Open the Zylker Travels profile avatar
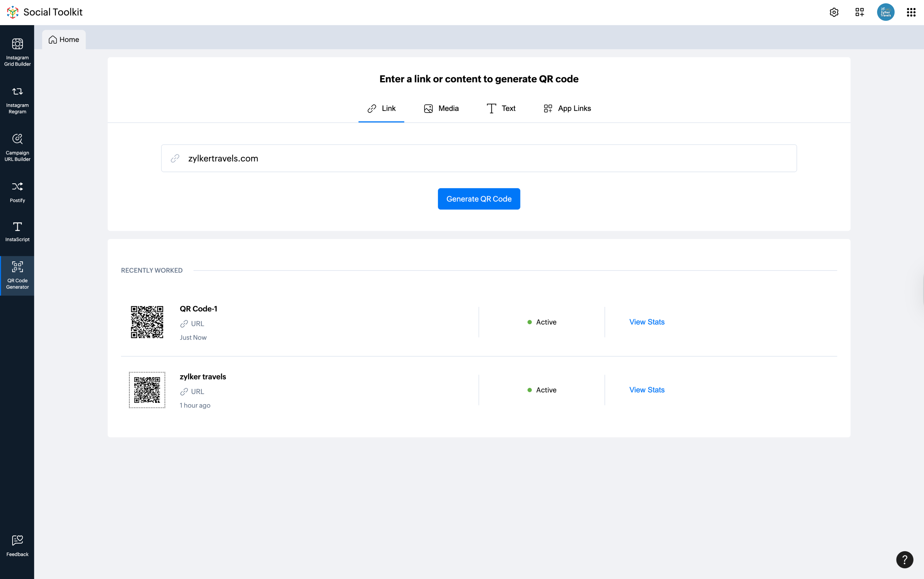924x579 pixels. (885, 12)
